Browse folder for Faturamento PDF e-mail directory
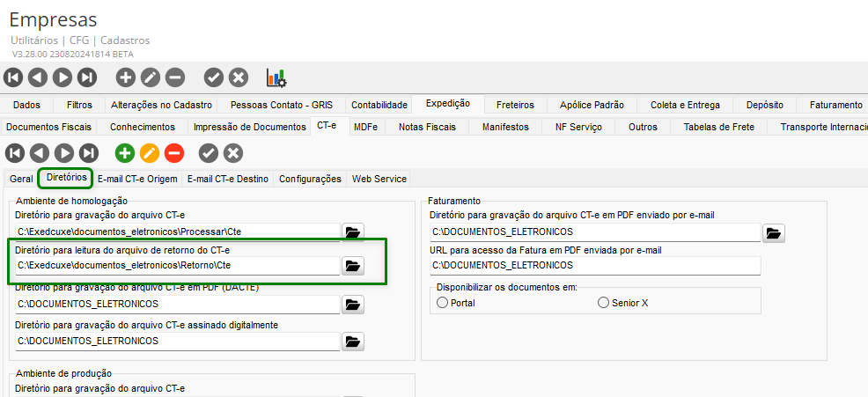The width and height of the screenshot is (868, 397). click(773, 232)
